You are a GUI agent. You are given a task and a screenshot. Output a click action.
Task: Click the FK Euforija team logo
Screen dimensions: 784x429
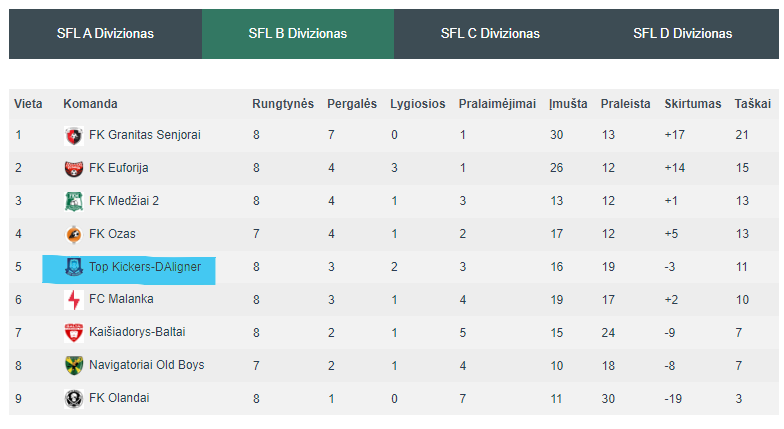(74, 168)
